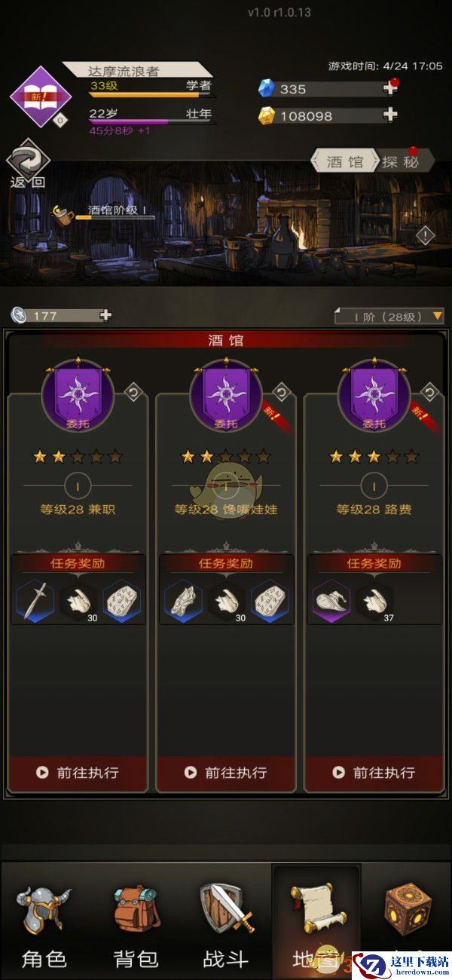Expand the I阶（28级）tier dropdown
This screenshot has height=980, width=452.
click(x=389, y=316)
